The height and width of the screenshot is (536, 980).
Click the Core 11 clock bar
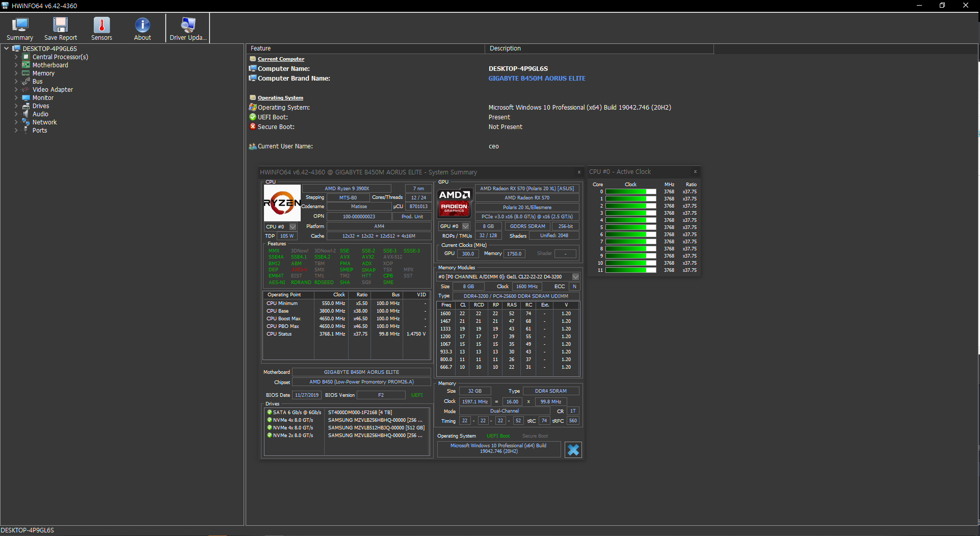click(631, 270)
